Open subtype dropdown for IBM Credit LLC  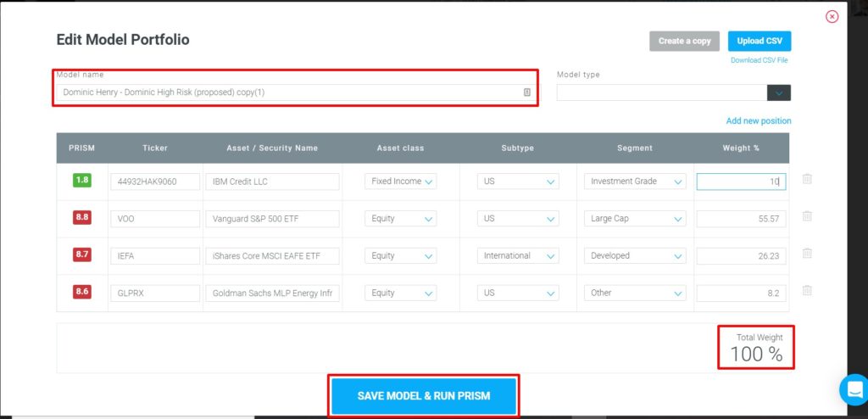(x=518, y=182)
